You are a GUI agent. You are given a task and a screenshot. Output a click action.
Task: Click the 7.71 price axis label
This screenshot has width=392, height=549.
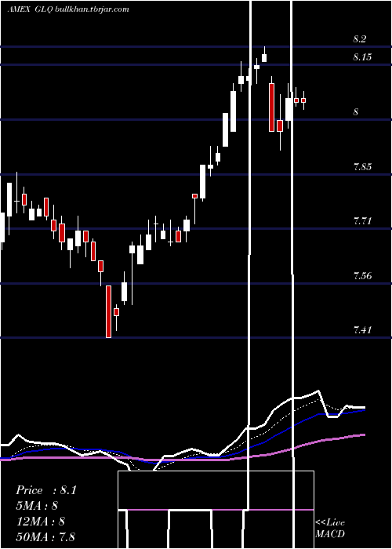click(x=362, y=221)
